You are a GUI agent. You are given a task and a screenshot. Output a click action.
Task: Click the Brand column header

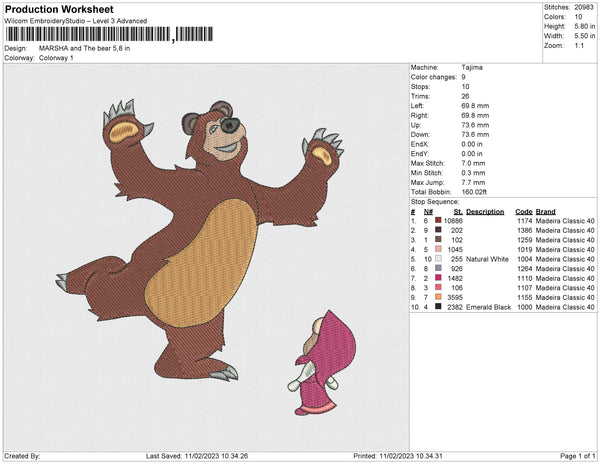pos(545,212)
